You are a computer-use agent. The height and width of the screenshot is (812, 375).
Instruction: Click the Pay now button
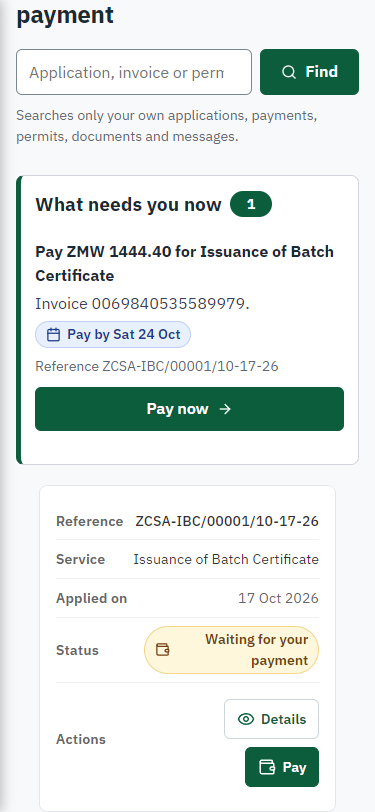(190, 409)
